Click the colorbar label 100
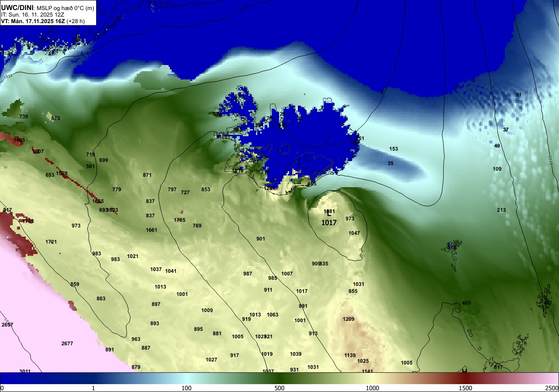 coord(186,388)
